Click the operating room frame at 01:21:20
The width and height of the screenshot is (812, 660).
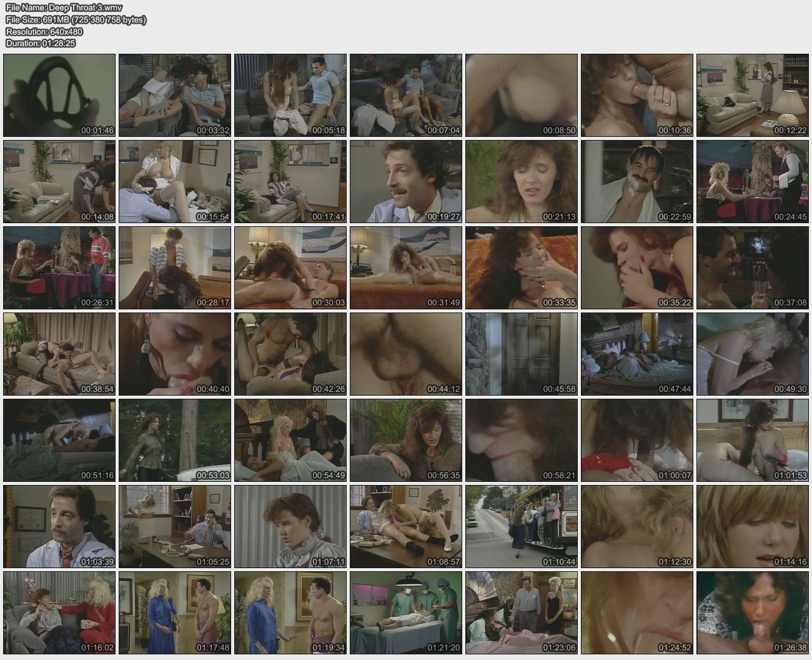(406, 612)
